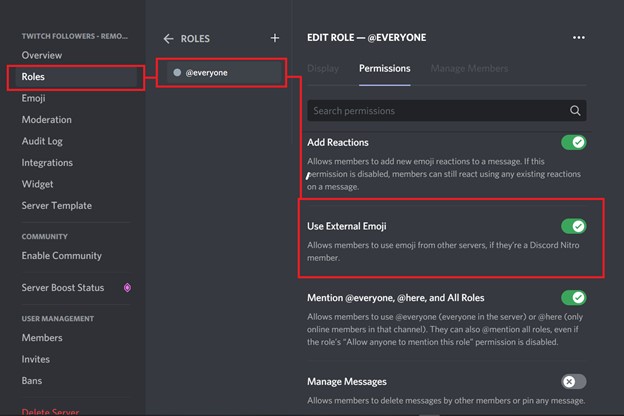Open Moderation settings

47,120
